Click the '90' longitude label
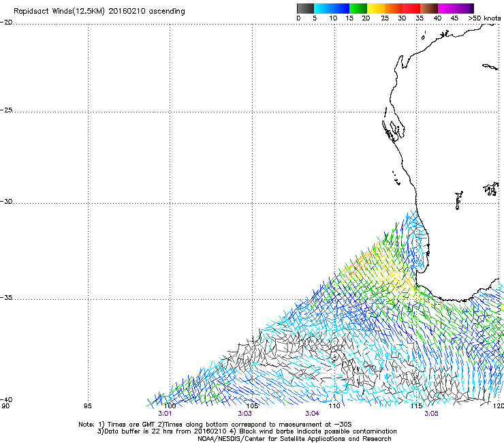 [x=5, y=406]
